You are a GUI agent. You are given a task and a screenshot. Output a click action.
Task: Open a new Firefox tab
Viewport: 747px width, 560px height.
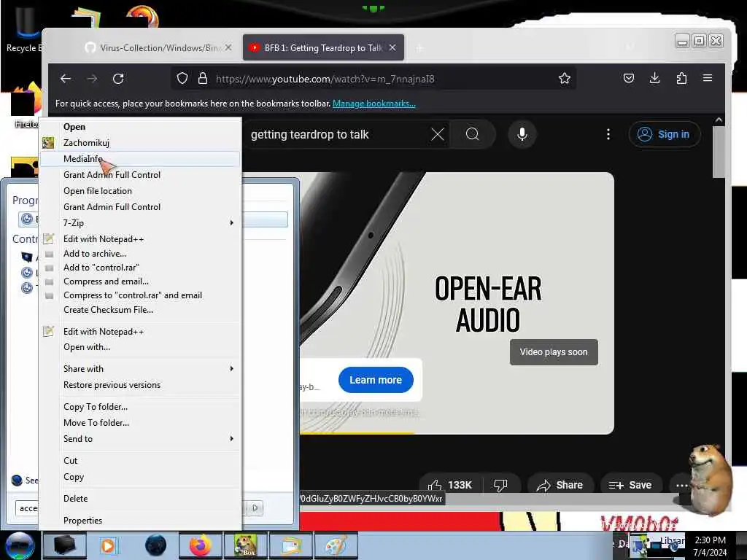coord(419,48)
